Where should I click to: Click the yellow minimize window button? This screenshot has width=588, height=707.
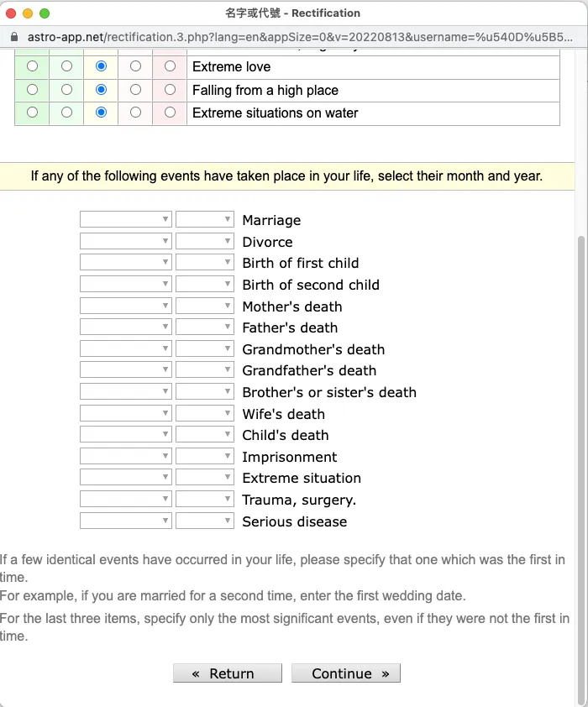[x=28, y=13]
